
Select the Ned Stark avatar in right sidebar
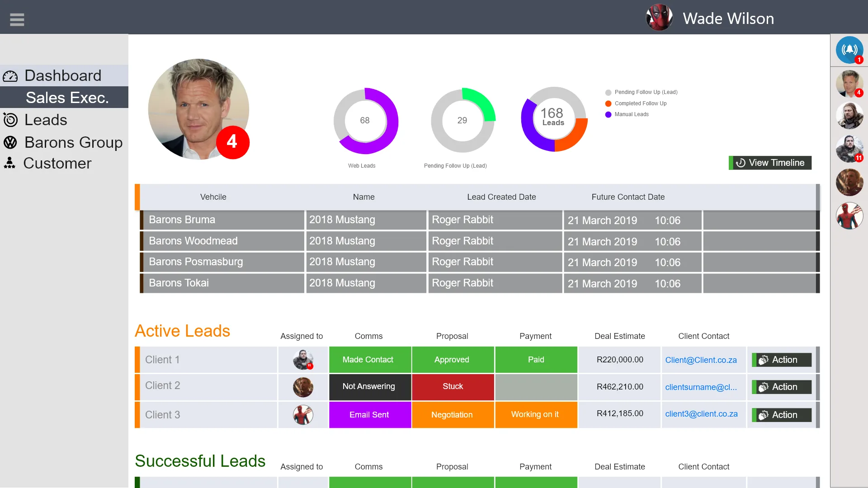coord(849,116)
